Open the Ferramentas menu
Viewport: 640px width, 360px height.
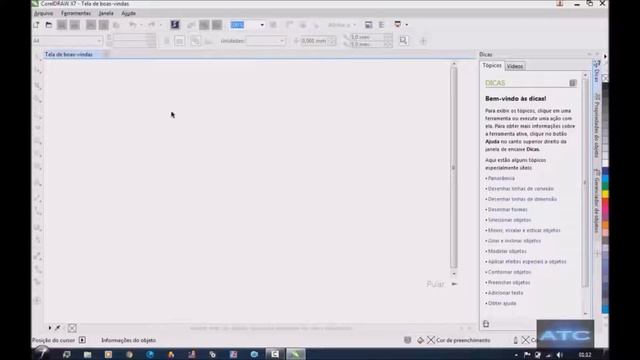pos(76,13)
